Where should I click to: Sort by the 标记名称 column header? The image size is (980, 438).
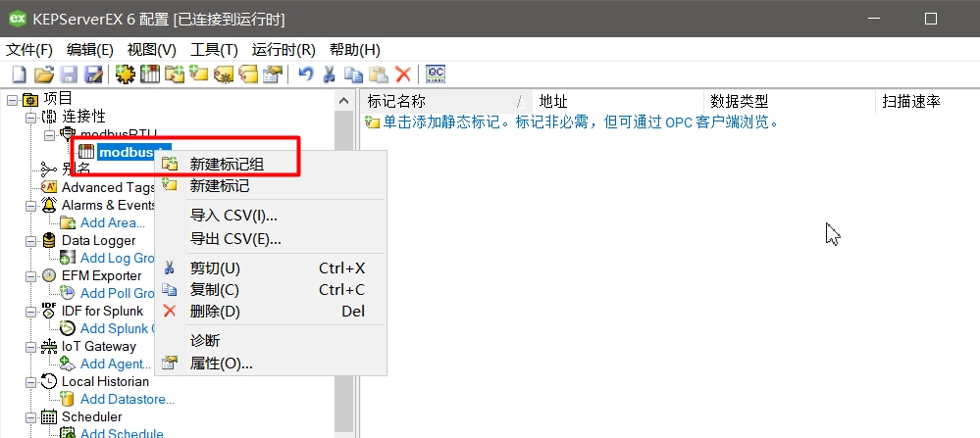[x=446, y=101]
